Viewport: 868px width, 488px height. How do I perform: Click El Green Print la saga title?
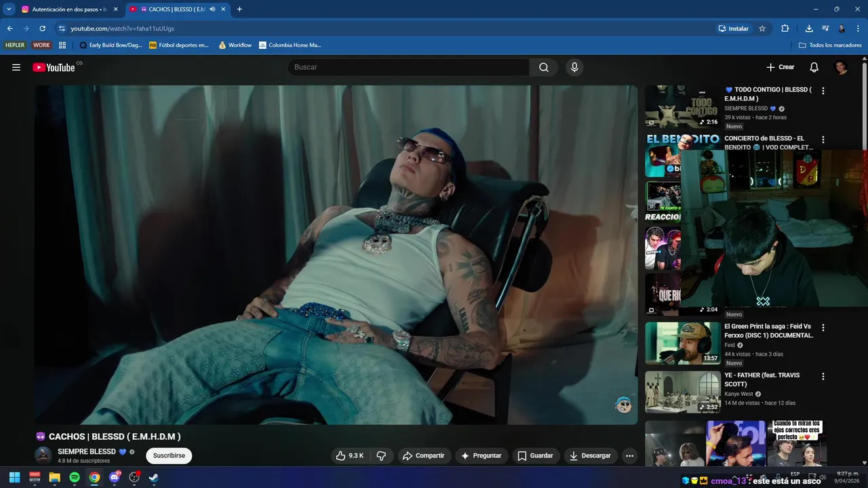pyautogui.click(x=769, y=331)
